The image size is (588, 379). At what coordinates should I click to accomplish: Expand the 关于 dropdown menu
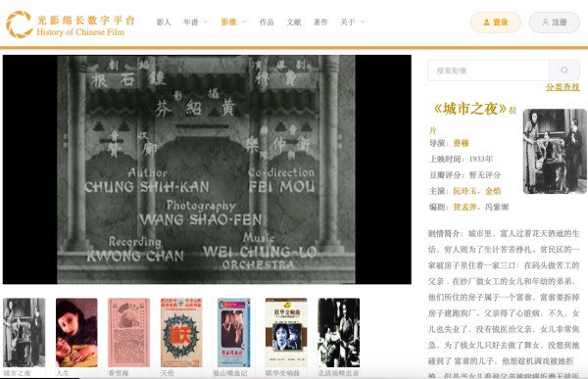pos(352,23)
